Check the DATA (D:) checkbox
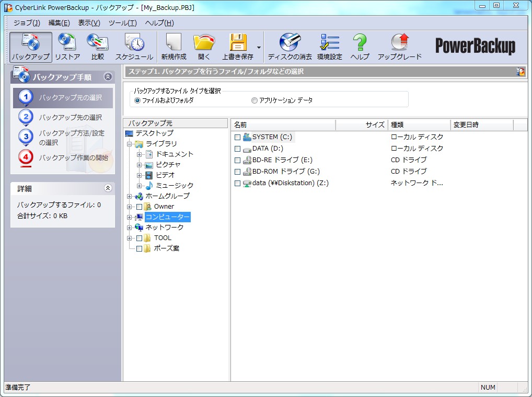The image size is (532, 397). [x=237, y=149]
